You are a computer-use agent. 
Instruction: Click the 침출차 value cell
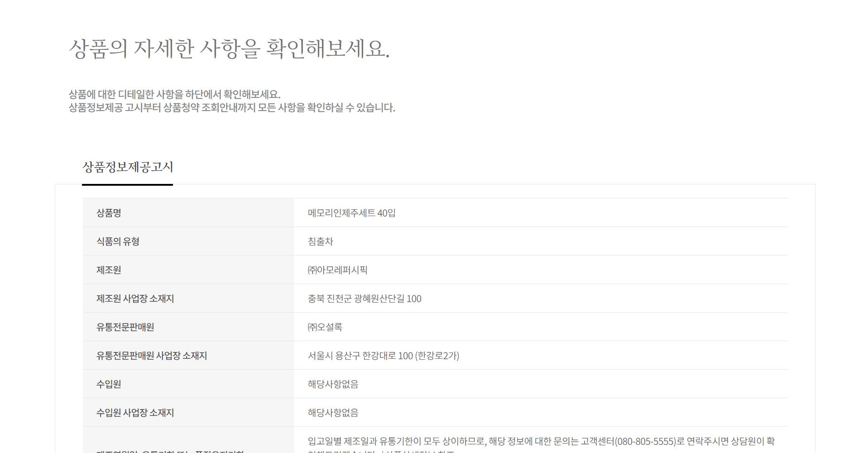click(321, 241)
